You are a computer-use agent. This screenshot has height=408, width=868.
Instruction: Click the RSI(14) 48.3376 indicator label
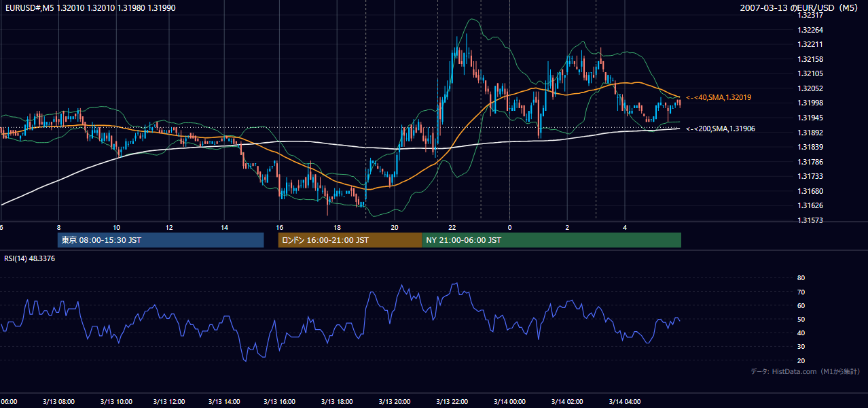click(29, 258)
